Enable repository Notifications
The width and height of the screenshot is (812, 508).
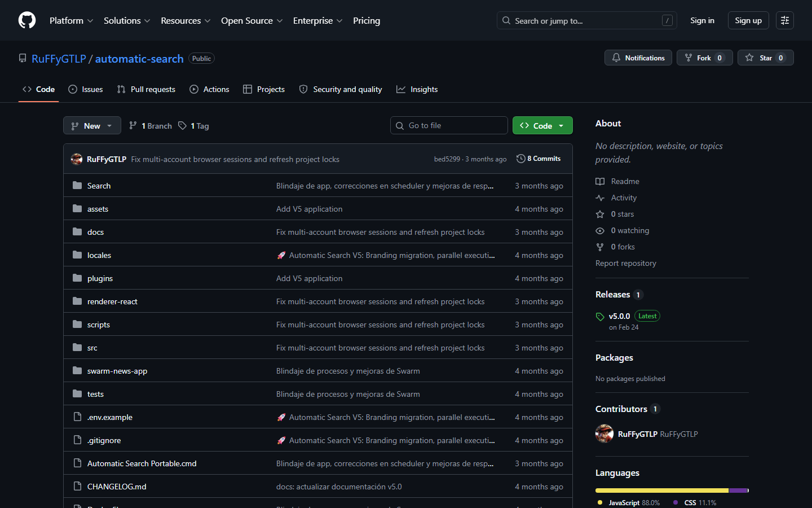[x=638, y=58]
